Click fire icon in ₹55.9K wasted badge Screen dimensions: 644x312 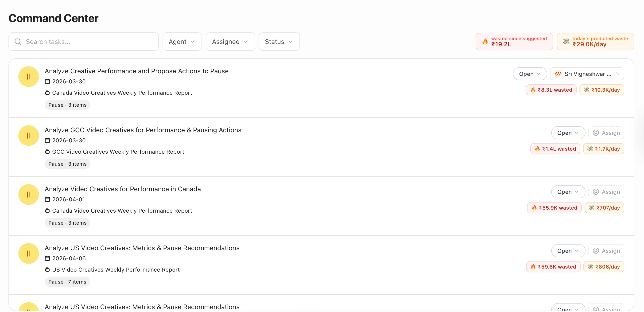pos(534,208)
